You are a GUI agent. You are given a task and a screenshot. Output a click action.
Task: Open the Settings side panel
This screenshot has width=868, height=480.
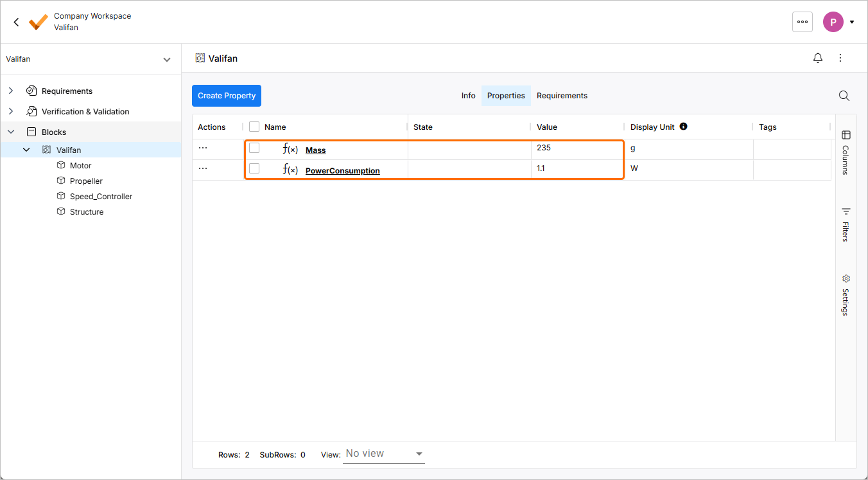(x=846, y=295)
